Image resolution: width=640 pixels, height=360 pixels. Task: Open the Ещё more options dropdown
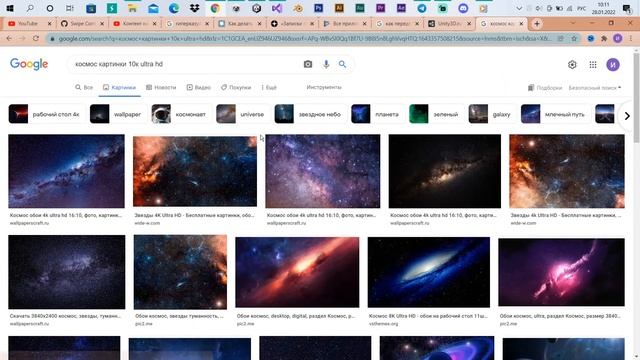pos(269,87)
